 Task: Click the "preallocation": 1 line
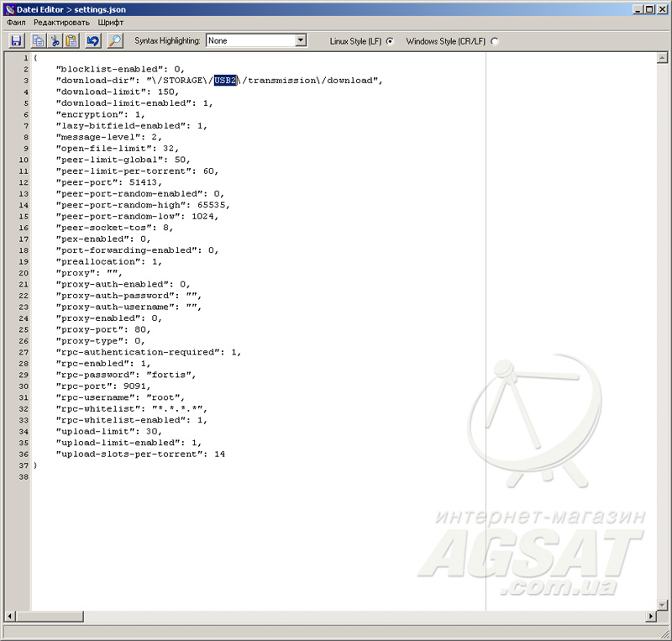(109, 261)
